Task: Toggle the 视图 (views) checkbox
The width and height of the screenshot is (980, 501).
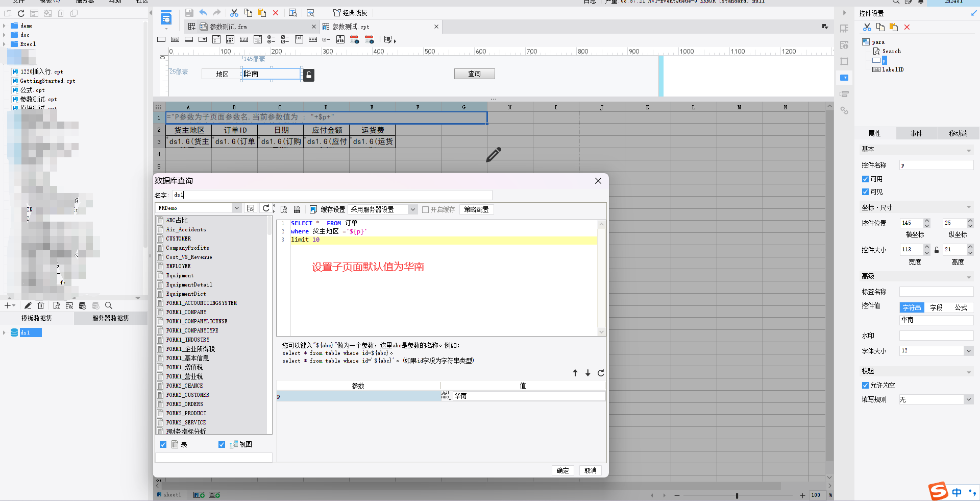Action: pos(222,445)
